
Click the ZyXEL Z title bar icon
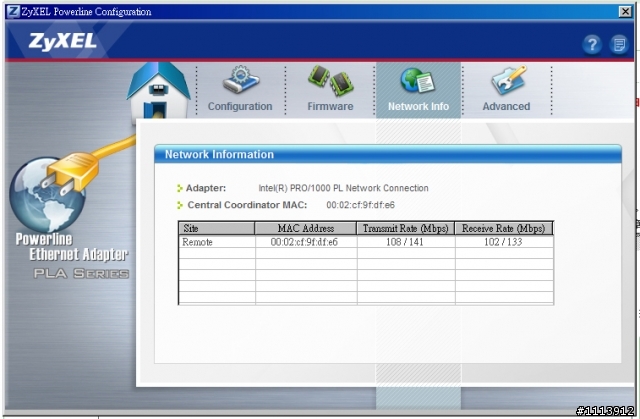pos(13,11)
